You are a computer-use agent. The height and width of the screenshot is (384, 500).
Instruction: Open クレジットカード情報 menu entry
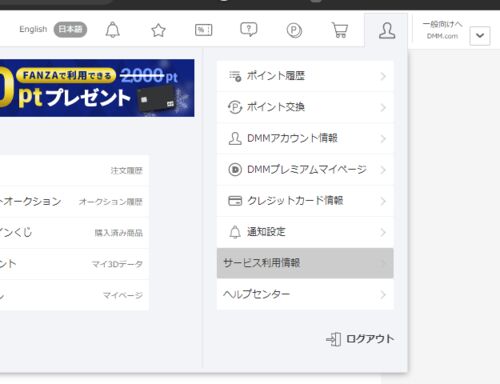click(x=305, y=201)
